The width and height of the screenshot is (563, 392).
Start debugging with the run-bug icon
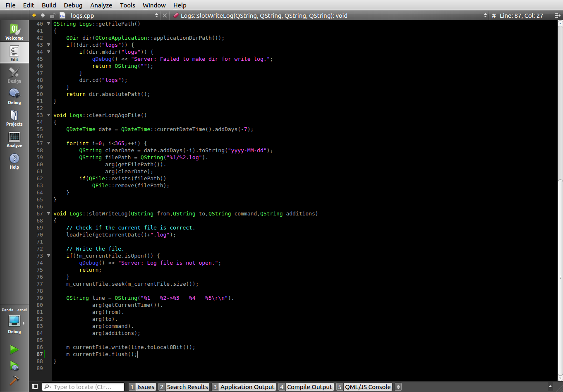pos(14,366)
